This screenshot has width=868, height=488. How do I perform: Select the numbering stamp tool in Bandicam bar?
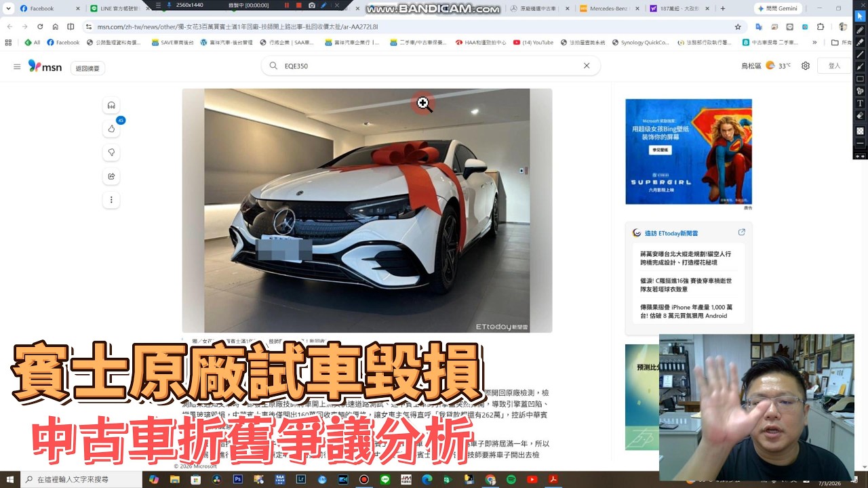[x=860, y=91]
